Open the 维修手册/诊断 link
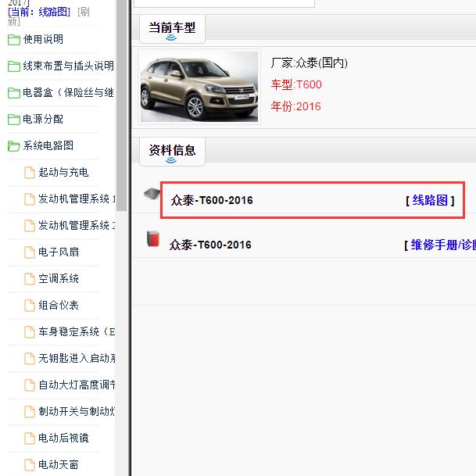 point(443,245)
